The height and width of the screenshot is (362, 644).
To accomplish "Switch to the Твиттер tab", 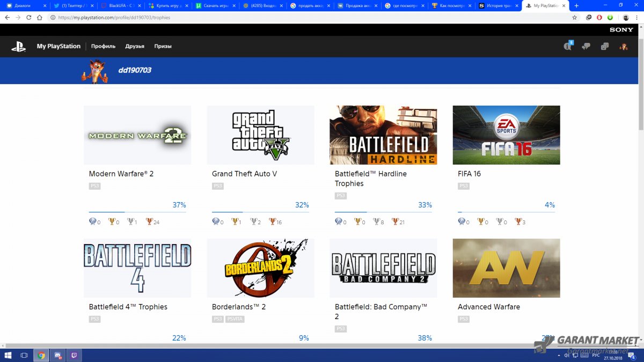I will click(72, 5).
